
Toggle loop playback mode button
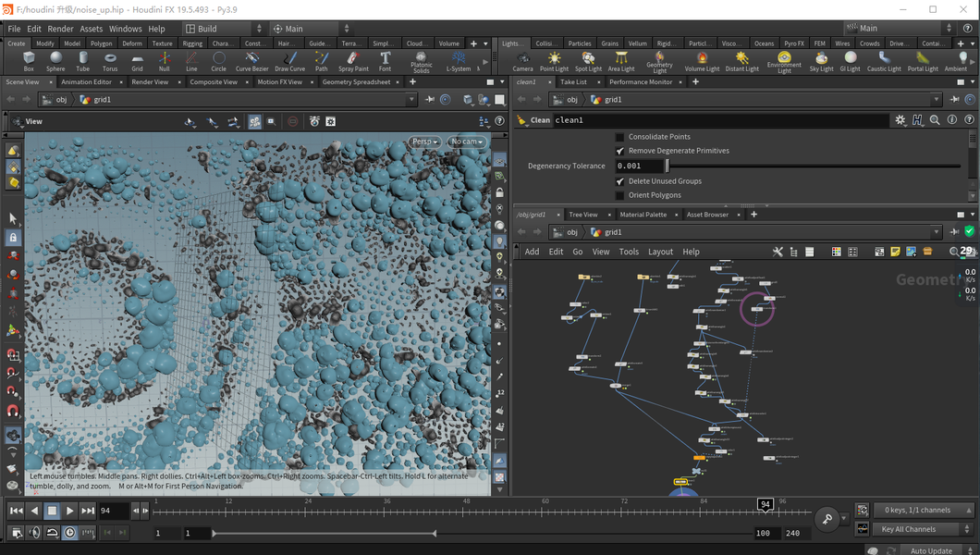tap(53, 533)
